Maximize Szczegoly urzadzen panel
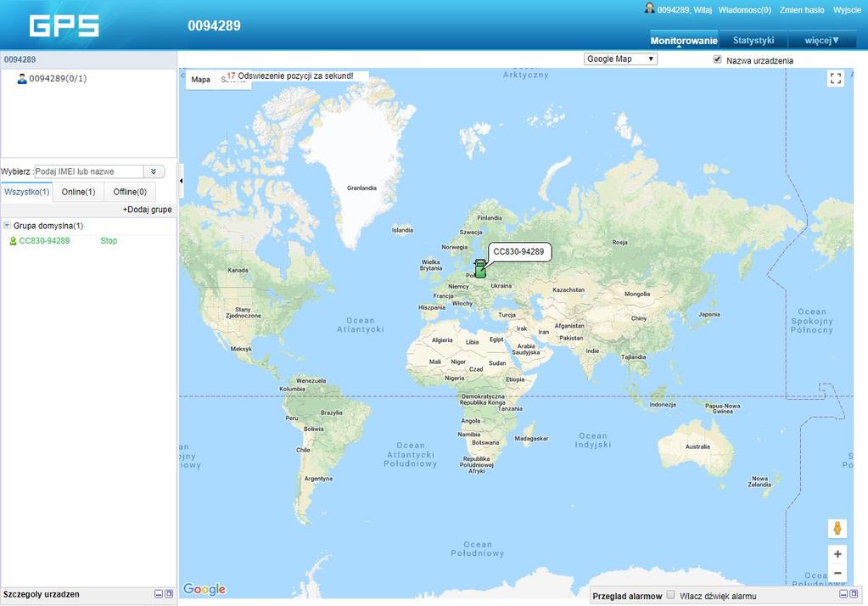This screenshot has height=606, width=868. pos(169,594)
